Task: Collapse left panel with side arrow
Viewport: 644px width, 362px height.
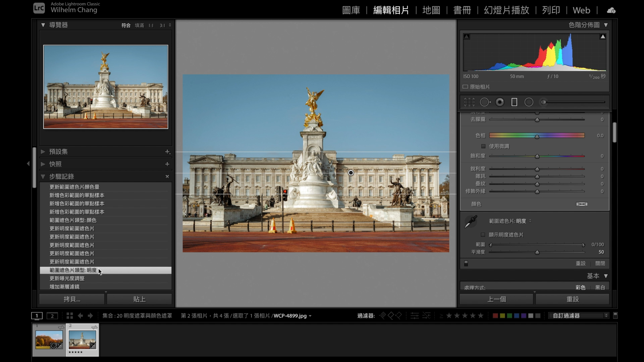Action: [28, 164]
